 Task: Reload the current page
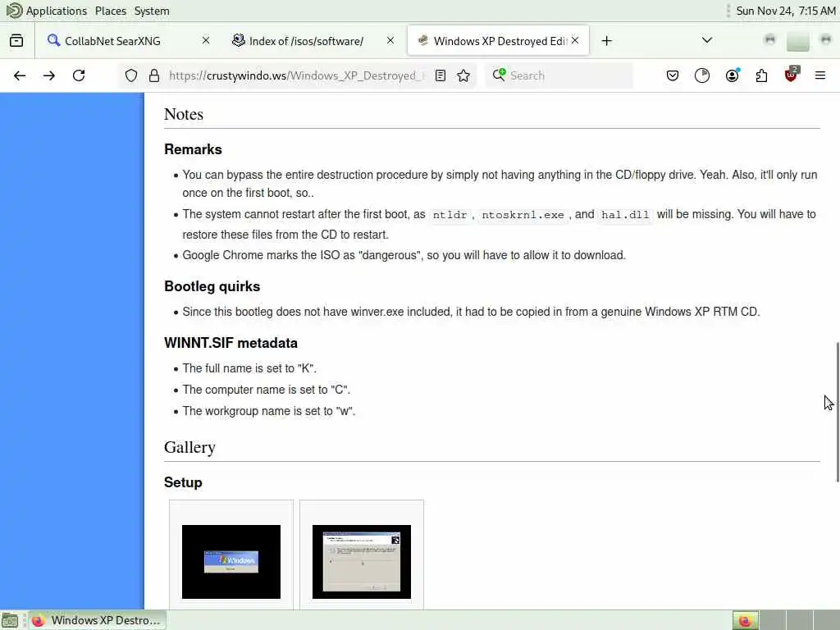pyautogui.click(x=79, y=75)
